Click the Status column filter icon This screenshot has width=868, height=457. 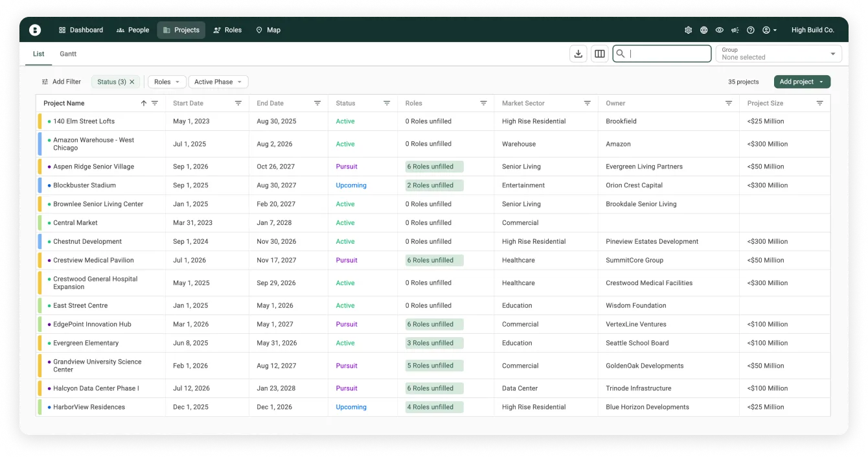387,103
